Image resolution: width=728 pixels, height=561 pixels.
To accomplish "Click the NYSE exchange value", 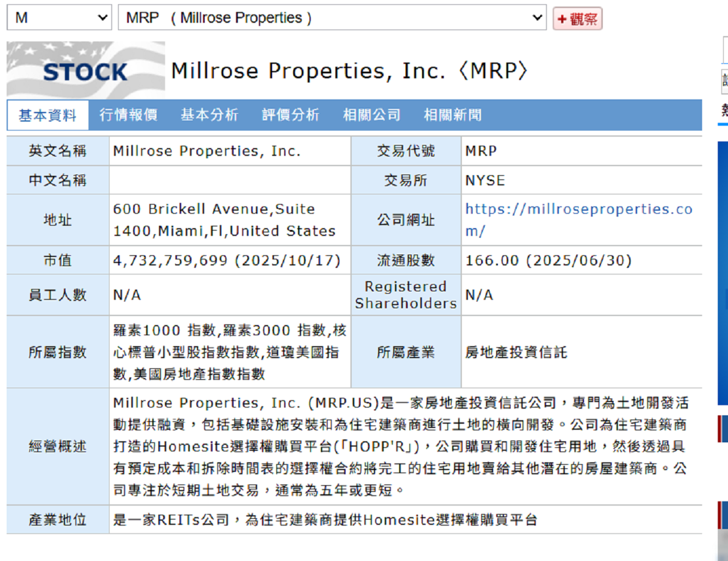I will click(x=485, y=181).
